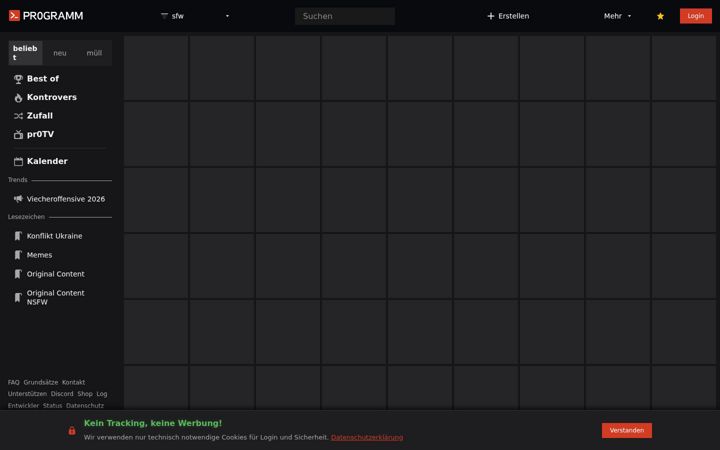Open the Viecheroffensive 2026 trend
Image resolution: width=720 pixels, height=450 pixels.
[x=66, y=199]
